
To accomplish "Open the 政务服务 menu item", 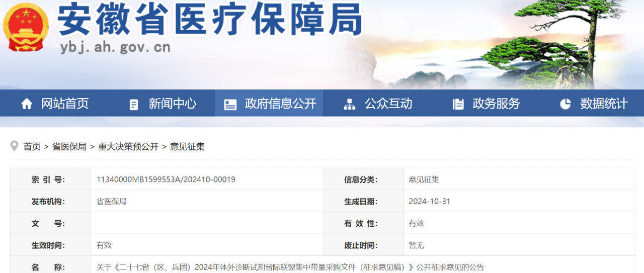I will click(x=496, y=104).
